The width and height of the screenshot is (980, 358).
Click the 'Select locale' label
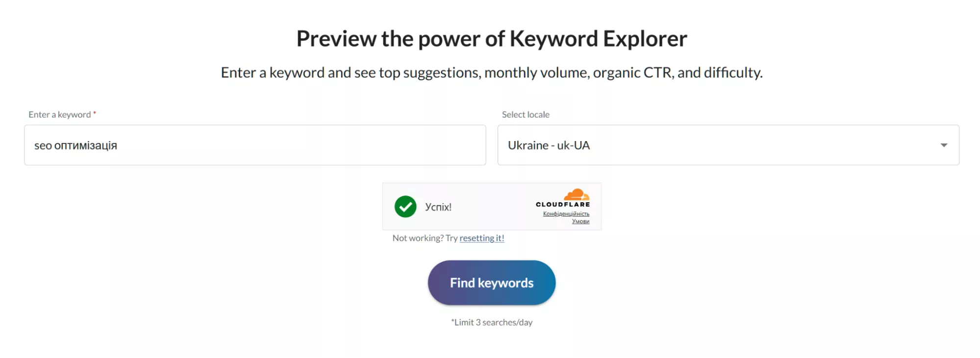click(x=526, y=115)
